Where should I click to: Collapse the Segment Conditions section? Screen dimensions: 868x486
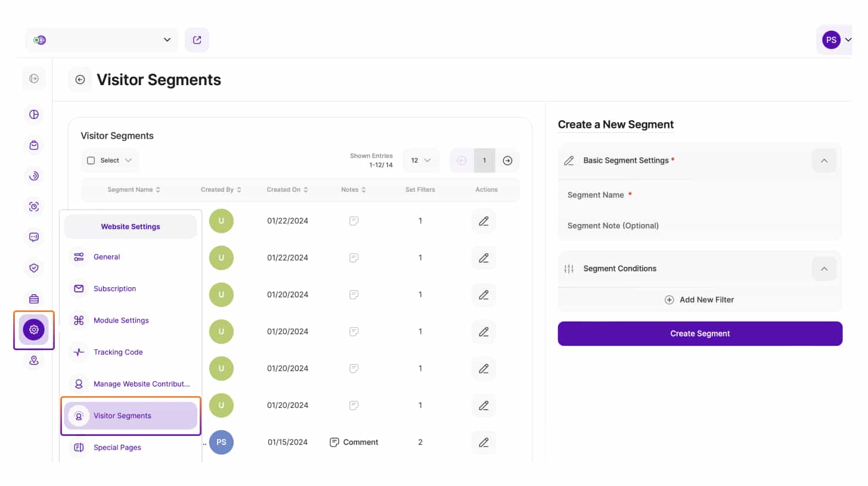824,269
